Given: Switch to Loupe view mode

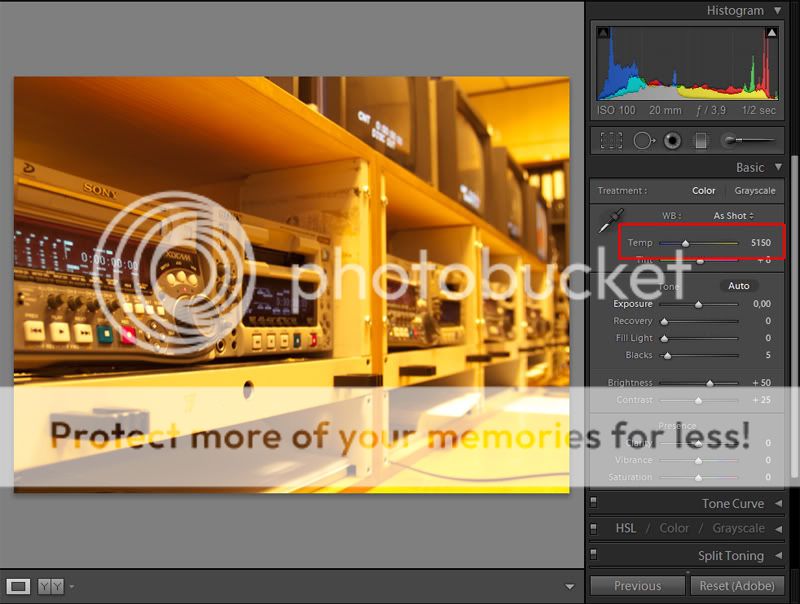Looking at the screenshot, I should pyautogui.click(x=18, y=587).
